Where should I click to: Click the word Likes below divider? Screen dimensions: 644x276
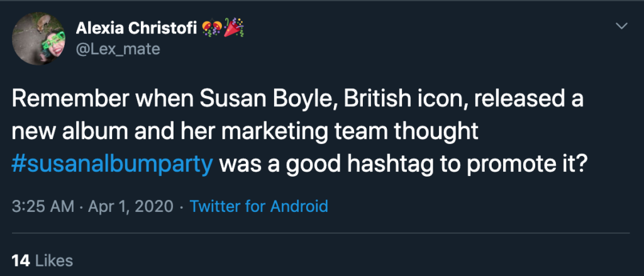53,260
